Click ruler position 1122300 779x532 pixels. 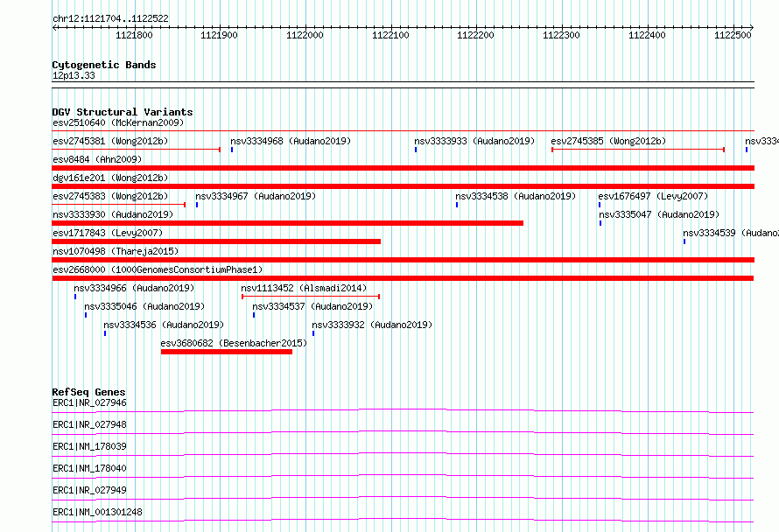561,35
